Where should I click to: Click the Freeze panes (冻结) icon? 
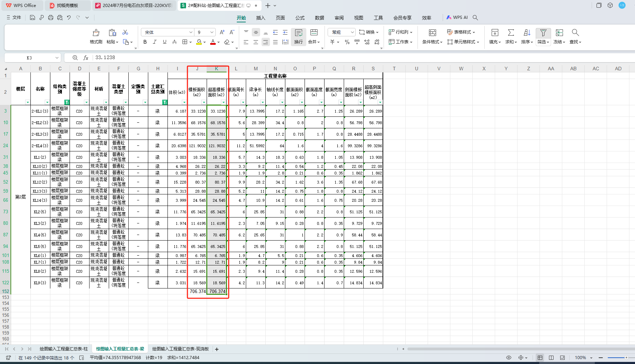pos(559,33)
